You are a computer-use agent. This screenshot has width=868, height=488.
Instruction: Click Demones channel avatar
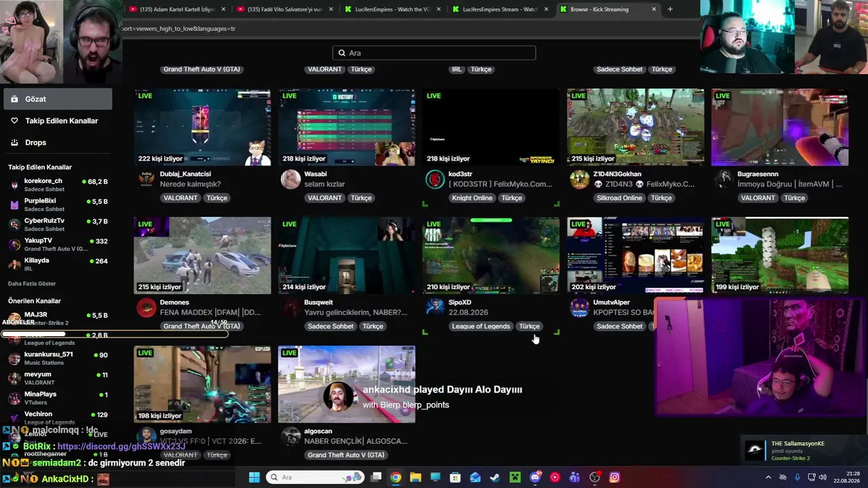point(146,308)
